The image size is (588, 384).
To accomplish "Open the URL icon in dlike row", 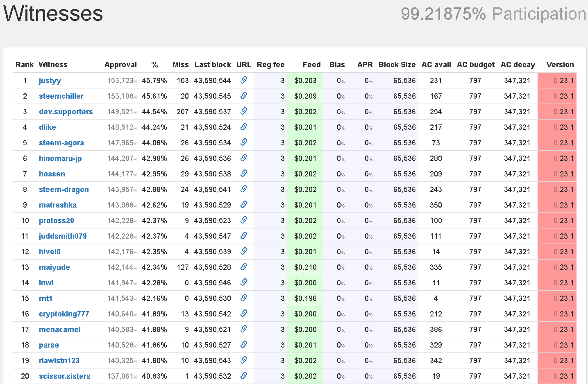I will pyautogui.click(x=243, y=127).
